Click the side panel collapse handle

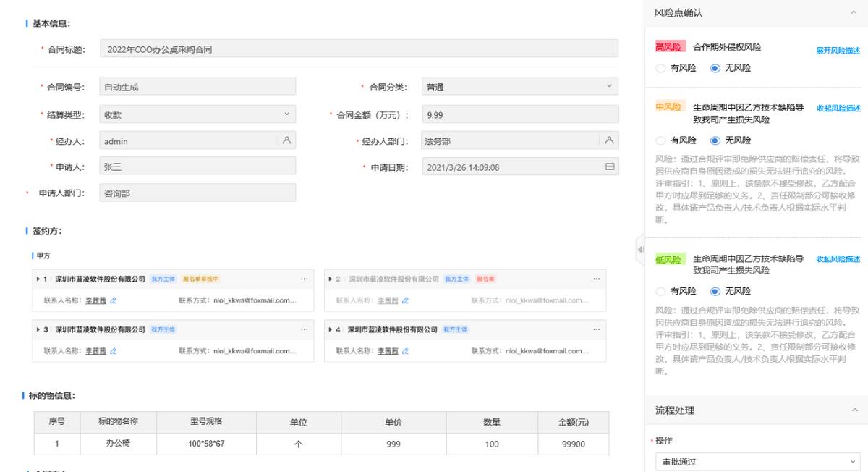pyautogui.click(x=639, y=250)
